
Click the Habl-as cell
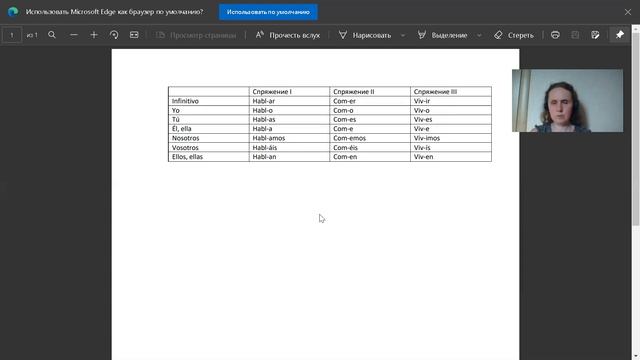click(289, 119)
